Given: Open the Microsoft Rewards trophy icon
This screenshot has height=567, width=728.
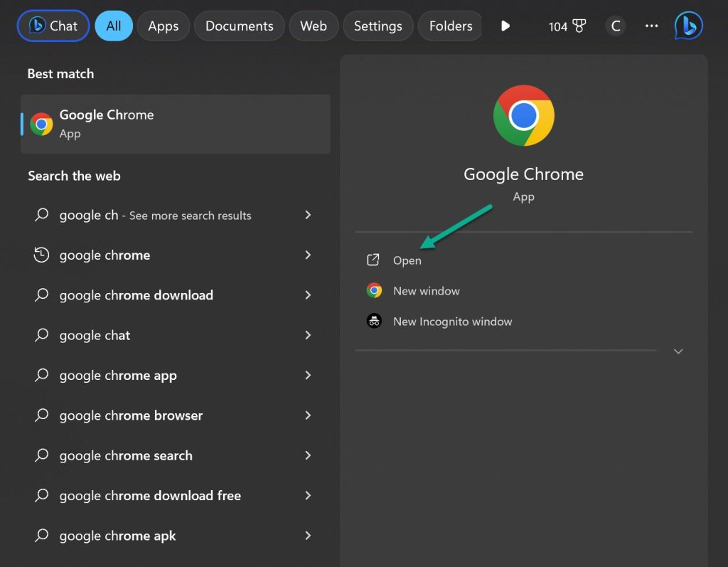Looking at the screenshot, I should pyautogui.click(x=579, y=26).
